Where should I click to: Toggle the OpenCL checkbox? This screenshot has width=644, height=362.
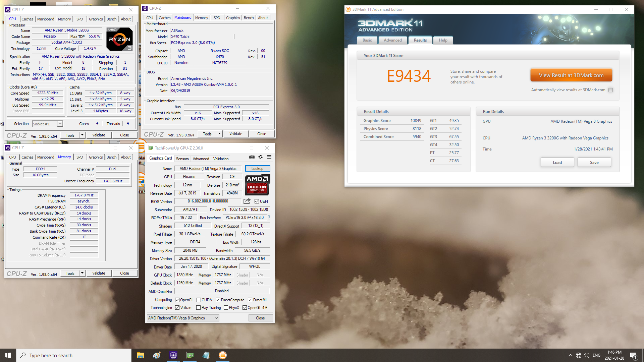pos(177,300)
